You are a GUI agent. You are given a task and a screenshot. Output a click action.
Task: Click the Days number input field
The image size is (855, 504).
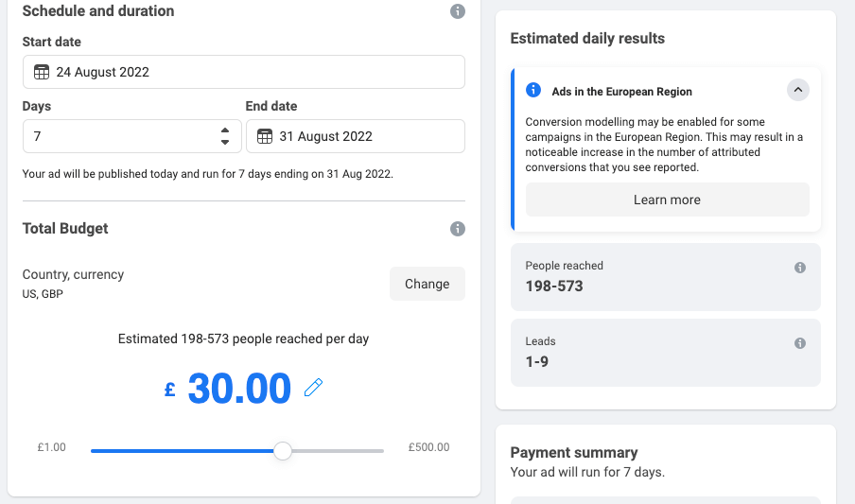118,136
